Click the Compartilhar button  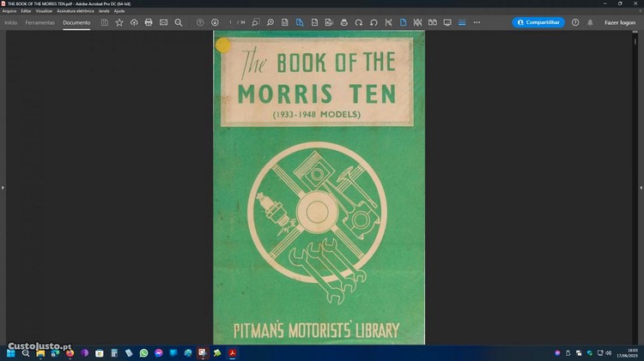pyautogui.click(x=538, y=22)
